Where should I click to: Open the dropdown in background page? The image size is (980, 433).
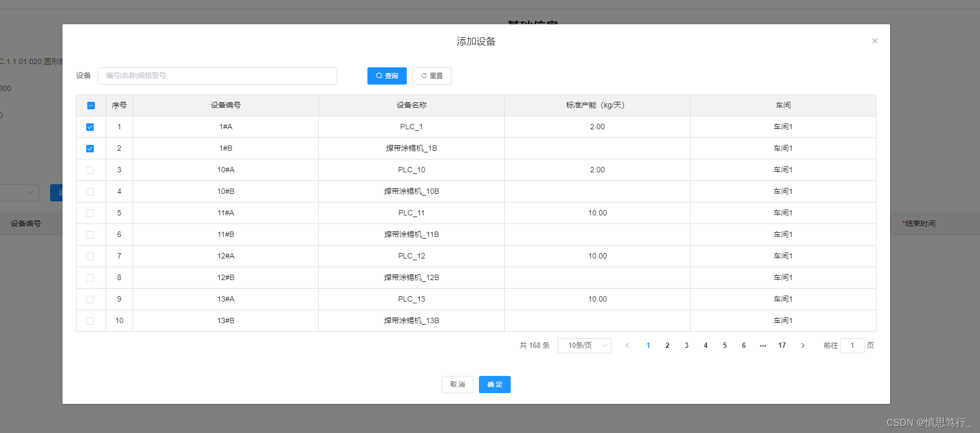pos(19,193)
